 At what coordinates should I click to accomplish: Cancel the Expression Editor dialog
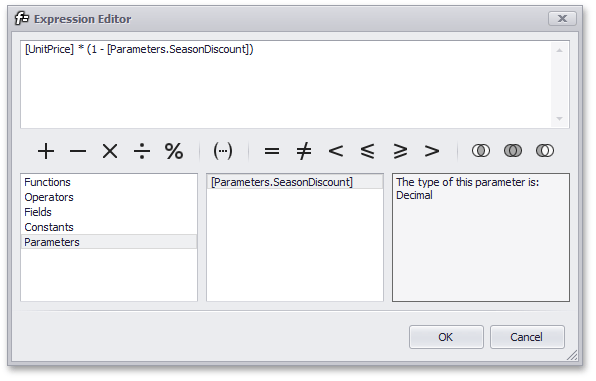coord(527,337)
